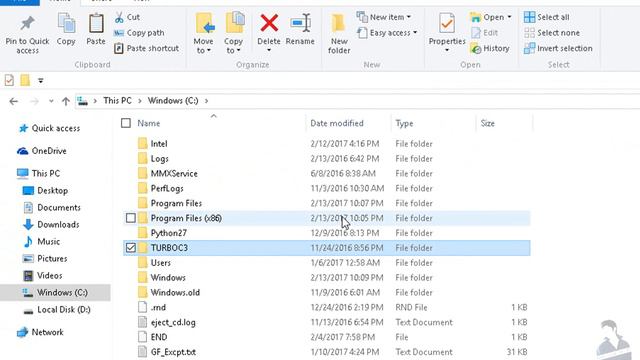Select the MMXService folder

tap(174, 173)
